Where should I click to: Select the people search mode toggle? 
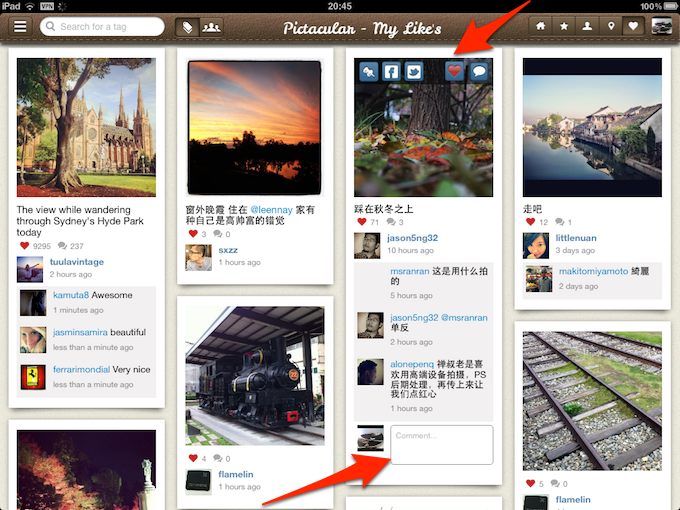click(x=211, y=27)
